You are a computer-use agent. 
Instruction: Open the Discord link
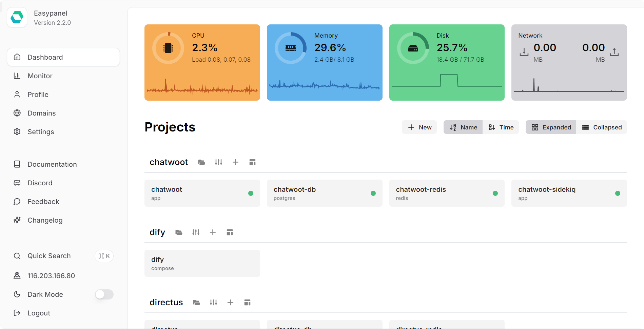coord(63,183)
